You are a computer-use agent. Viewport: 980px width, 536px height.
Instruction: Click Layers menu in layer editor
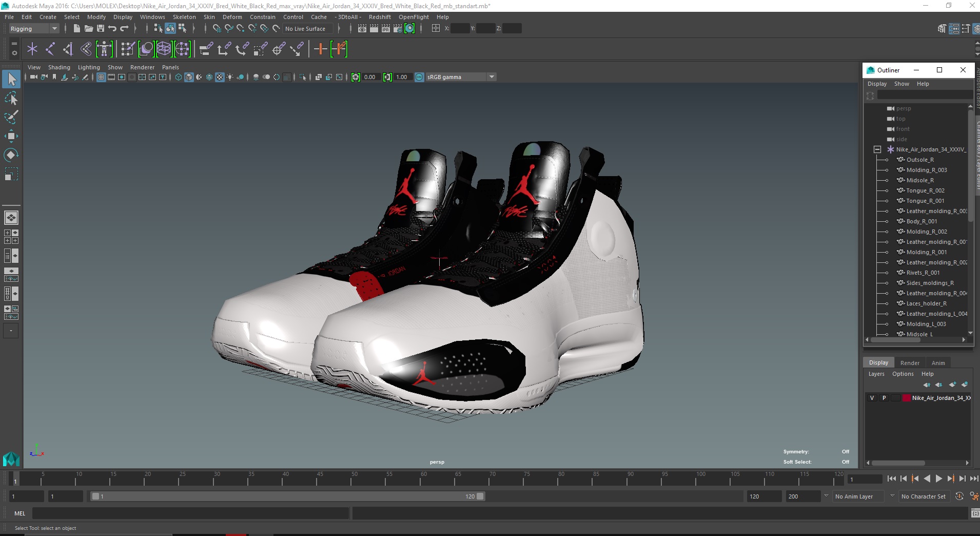(876, 374)
